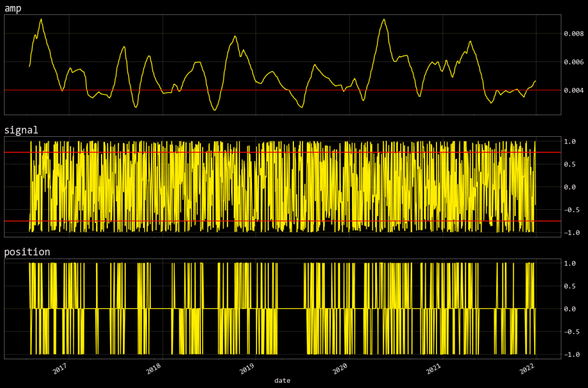This screenshot has width=588, height=388.
Task: Click the 0.0 tick on signal axis
Action: (570, 187)
